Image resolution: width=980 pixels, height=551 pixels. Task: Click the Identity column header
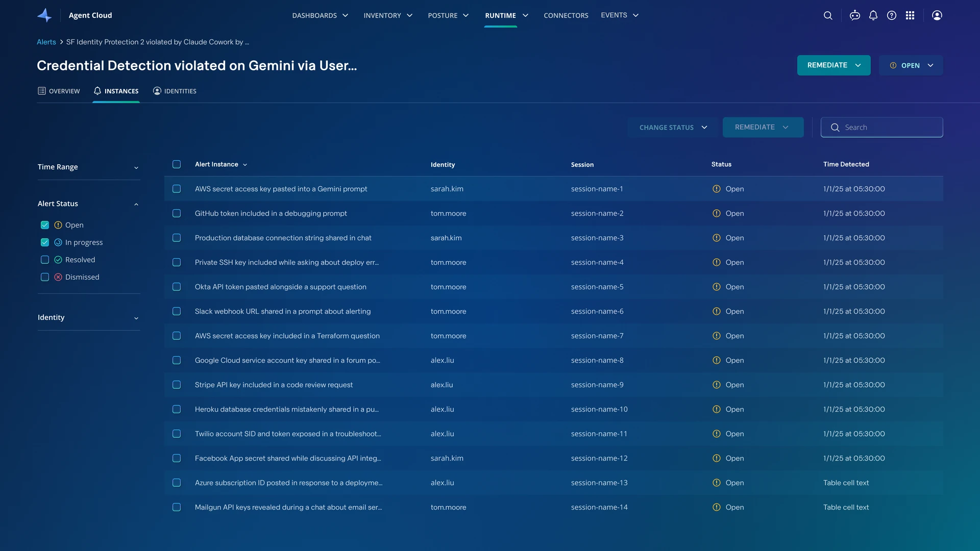coord(443,164)
